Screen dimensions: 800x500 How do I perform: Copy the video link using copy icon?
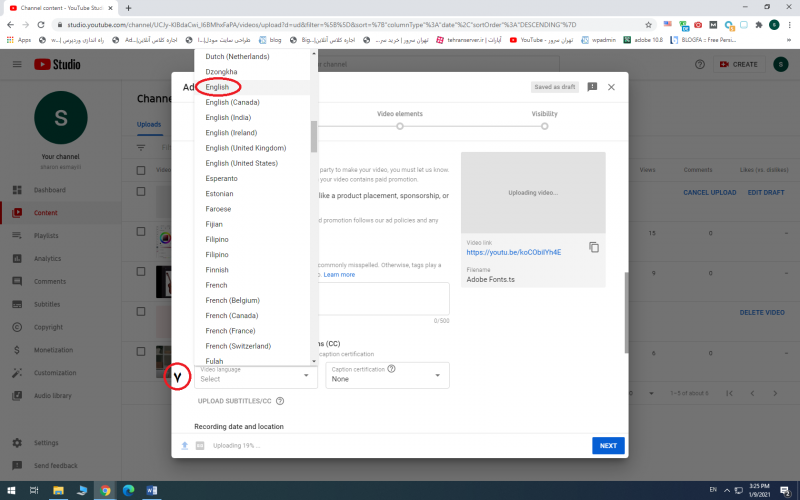click(x=594, y=247)
